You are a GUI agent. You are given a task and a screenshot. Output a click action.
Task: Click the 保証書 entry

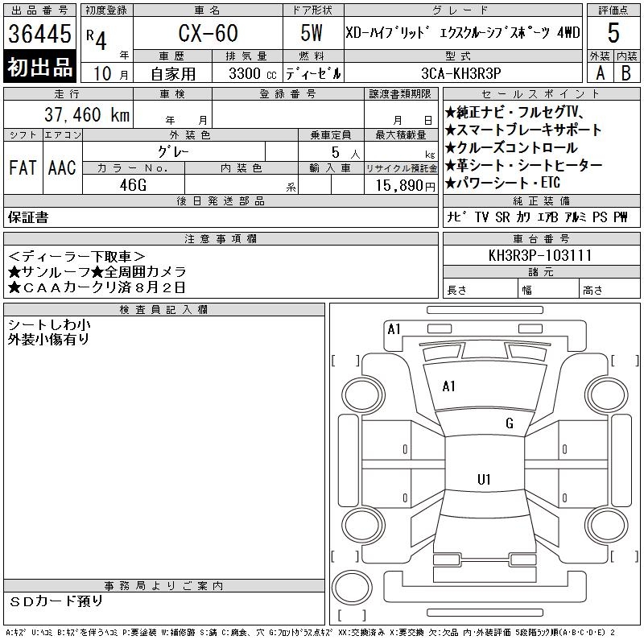[28, 217]
